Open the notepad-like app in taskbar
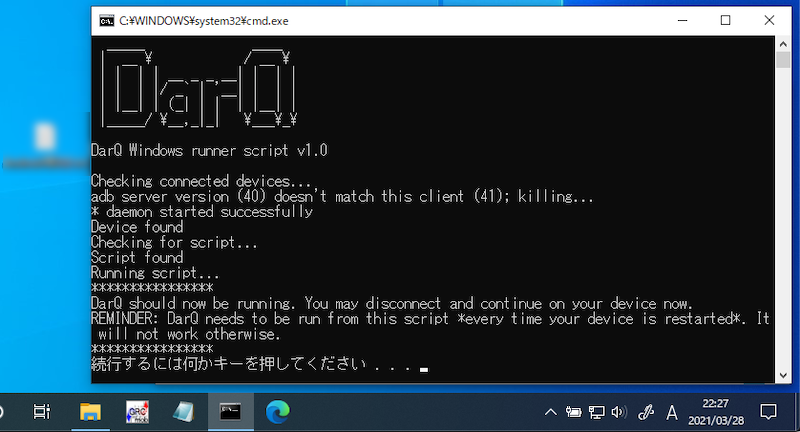Image resolution: width=800 pixels, height=432 pixels. click(184, 411)
